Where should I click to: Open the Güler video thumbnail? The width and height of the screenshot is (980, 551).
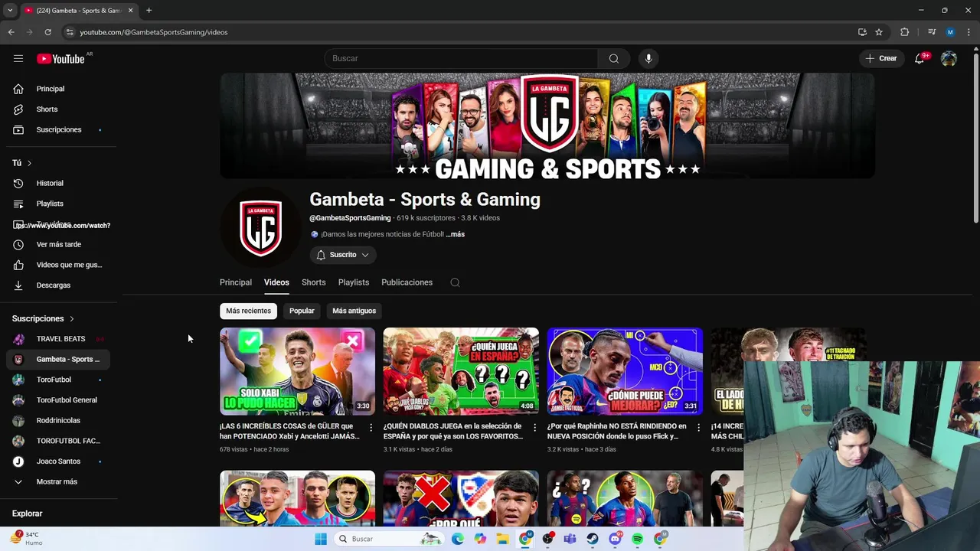(297, 371)
